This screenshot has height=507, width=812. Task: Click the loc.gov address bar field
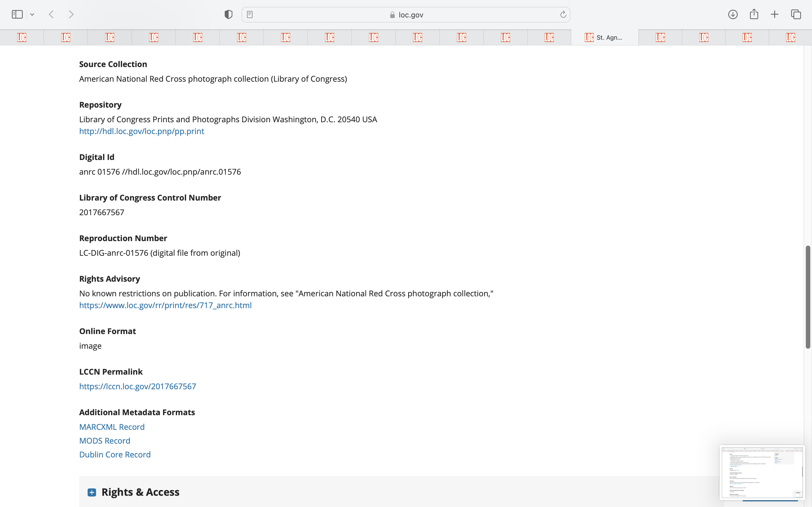pos(406,15)
